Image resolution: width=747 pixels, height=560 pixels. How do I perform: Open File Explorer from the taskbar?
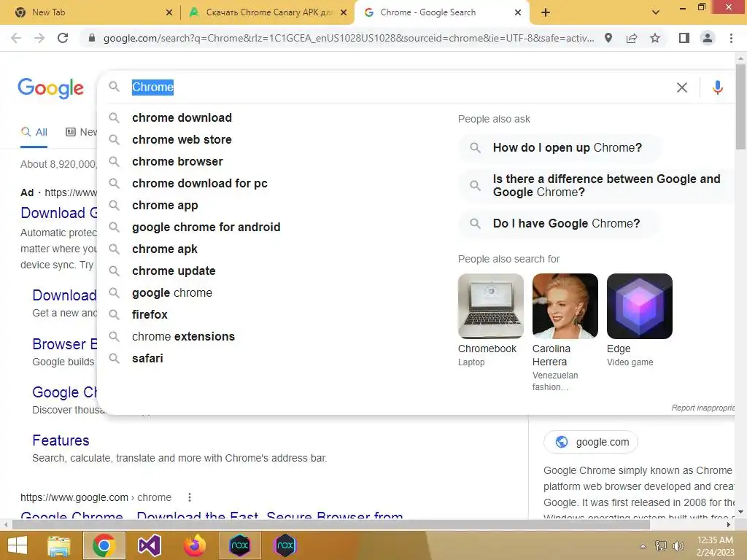pos(59,545)
